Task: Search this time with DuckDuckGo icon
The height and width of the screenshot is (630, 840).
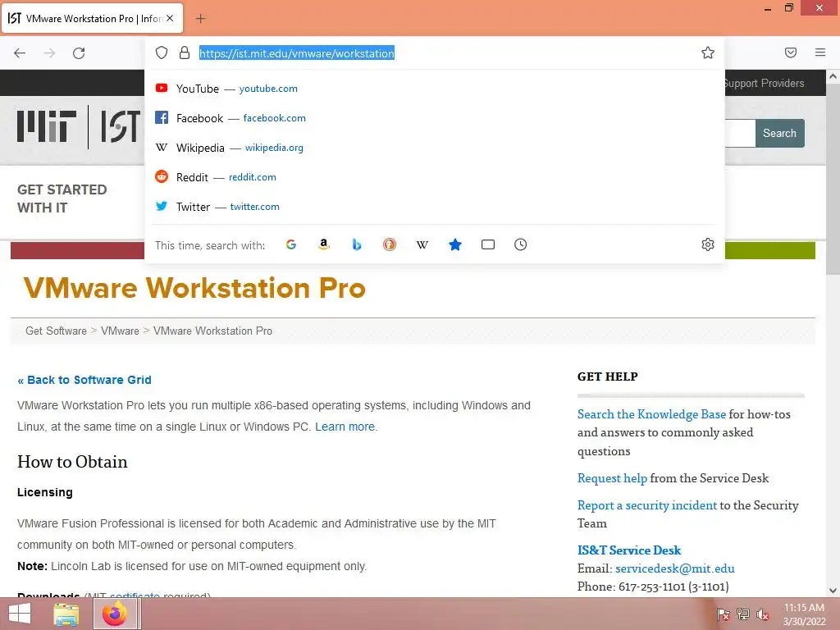Action: coord(390,244)
